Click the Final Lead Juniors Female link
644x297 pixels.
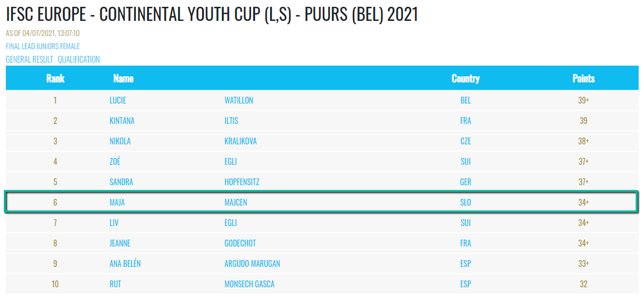tap(43, 47)
